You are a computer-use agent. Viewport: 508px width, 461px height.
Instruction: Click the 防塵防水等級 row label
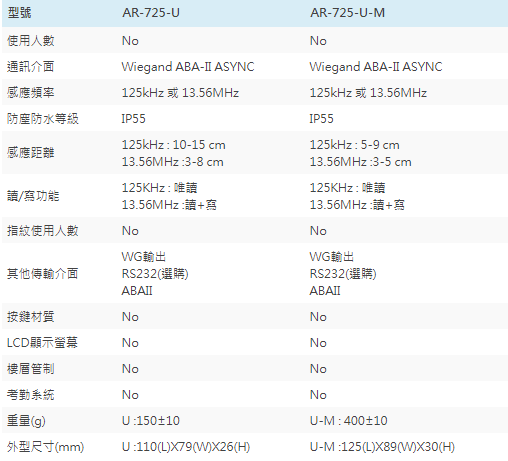(x=43, y=119)
